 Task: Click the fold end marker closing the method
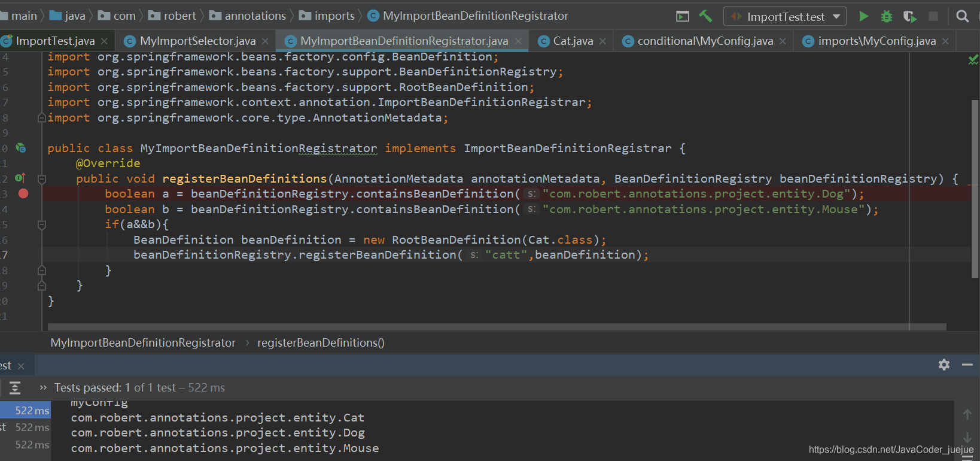click(x=42, y=286)
